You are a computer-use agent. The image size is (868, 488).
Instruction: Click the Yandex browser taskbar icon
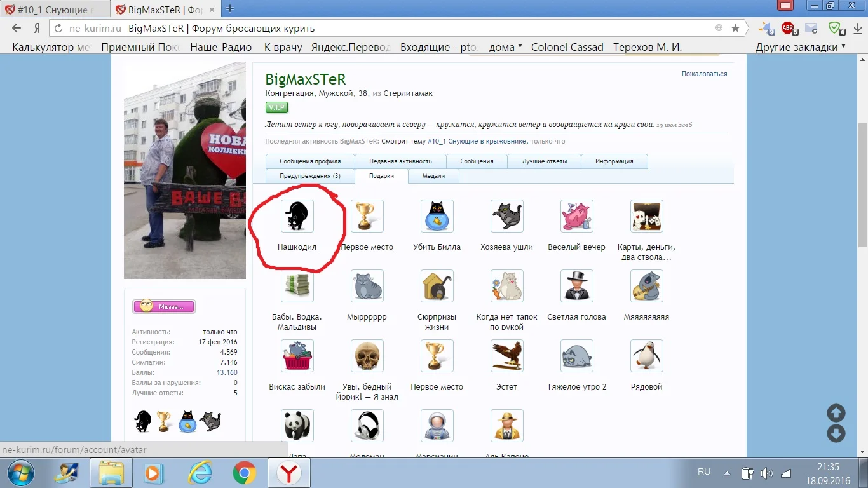(289, 473)
